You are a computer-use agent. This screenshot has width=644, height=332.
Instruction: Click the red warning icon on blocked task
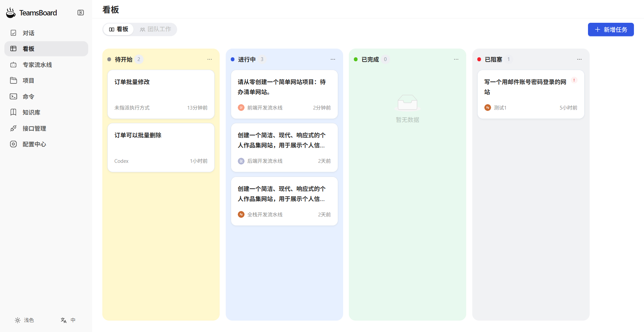point(574,80)
